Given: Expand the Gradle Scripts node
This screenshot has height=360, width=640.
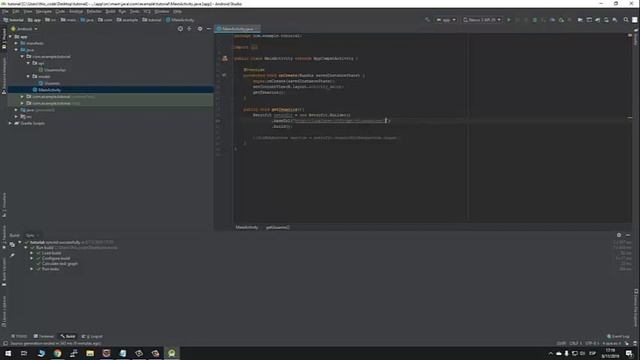Looking at the screenshot, I should [10, 123].
